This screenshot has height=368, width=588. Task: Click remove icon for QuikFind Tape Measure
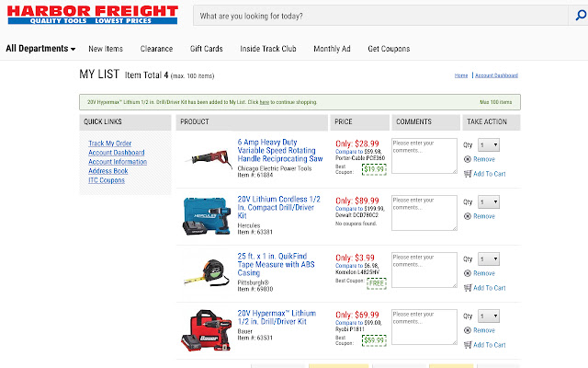coord(467,273)
